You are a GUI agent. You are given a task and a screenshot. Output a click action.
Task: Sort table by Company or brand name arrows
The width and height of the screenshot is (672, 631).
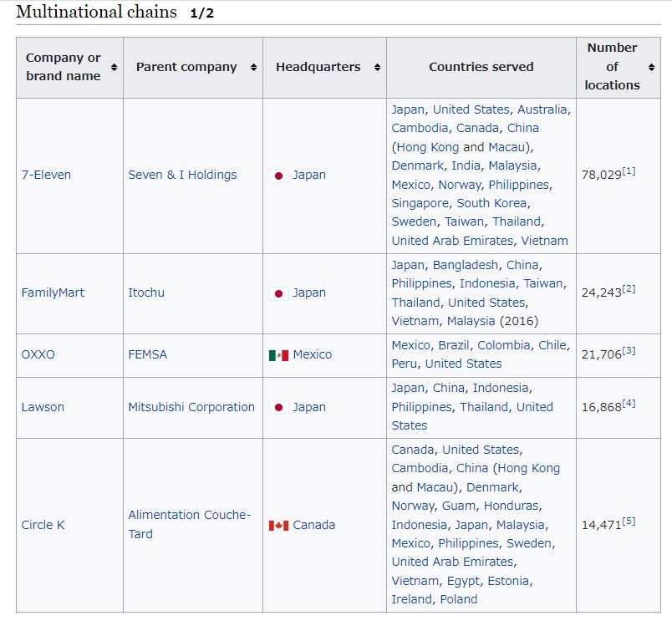(114, 67)
